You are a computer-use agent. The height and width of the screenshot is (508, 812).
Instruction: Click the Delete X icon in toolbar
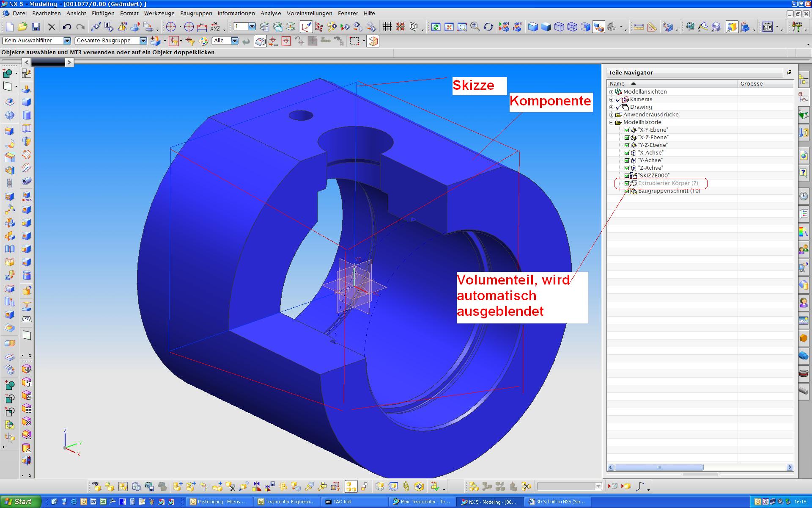tap(52, 27)
